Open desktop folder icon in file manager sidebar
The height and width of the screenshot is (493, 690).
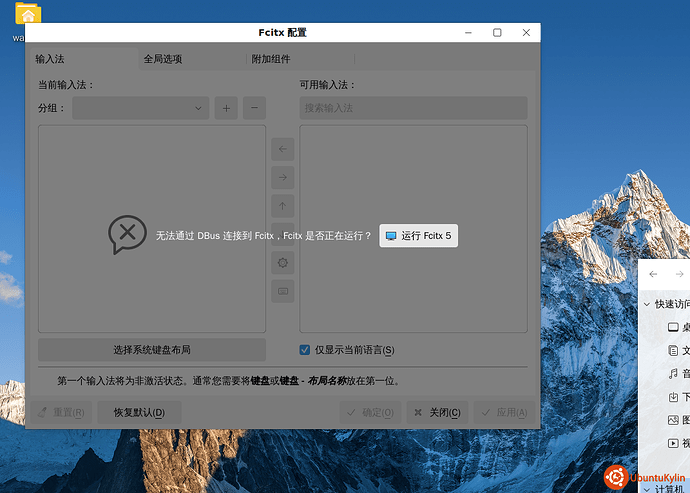(x=673, y=327)
